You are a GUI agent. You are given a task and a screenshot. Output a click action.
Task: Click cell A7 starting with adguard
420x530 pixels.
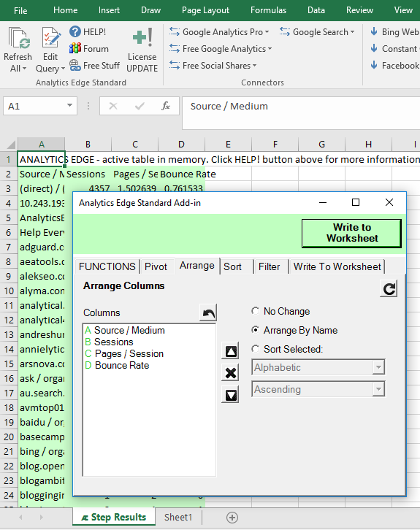pyautogui.click(x=41, y=247)
